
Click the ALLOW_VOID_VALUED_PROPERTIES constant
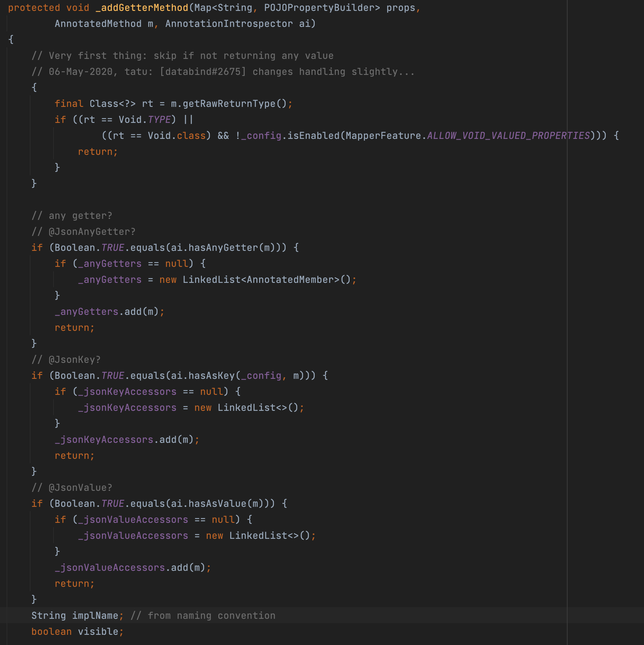click(x=509, y=136)
